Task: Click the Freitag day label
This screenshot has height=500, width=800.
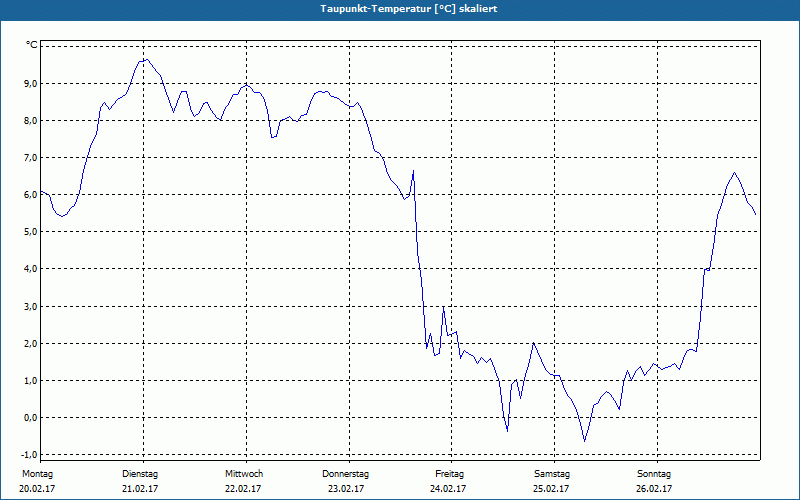Action: [449, 474]
